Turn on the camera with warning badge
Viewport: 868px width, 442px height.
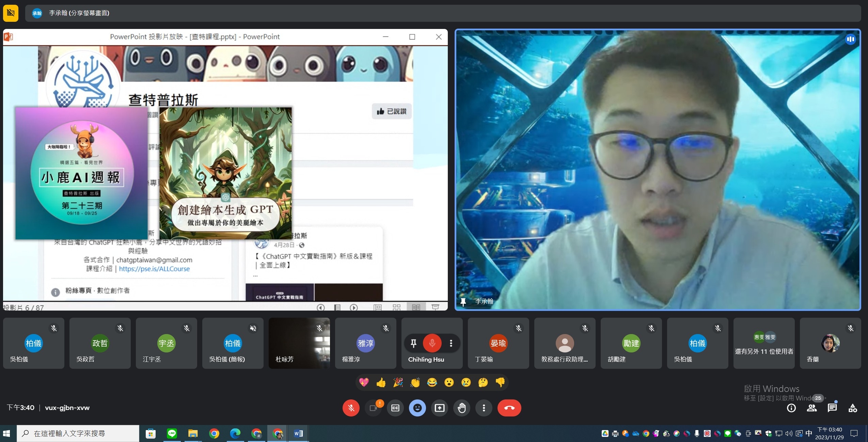pyautogui.click(x=373, y=408)
